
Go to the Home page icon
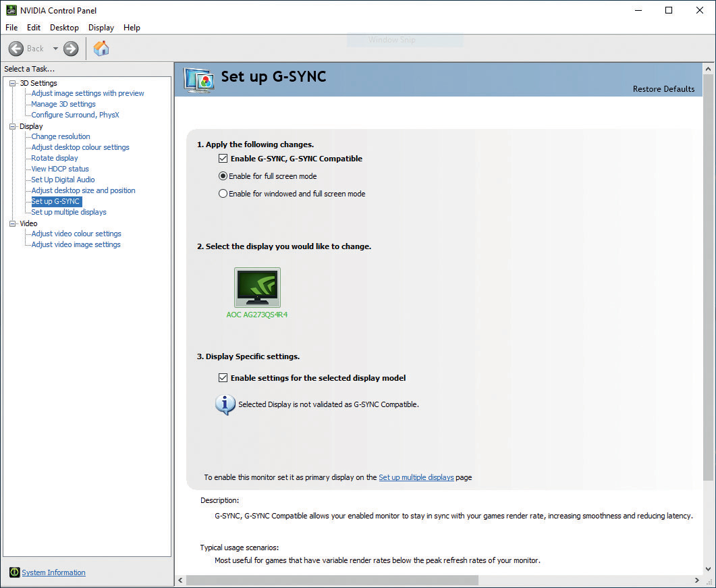click(101, 48)
